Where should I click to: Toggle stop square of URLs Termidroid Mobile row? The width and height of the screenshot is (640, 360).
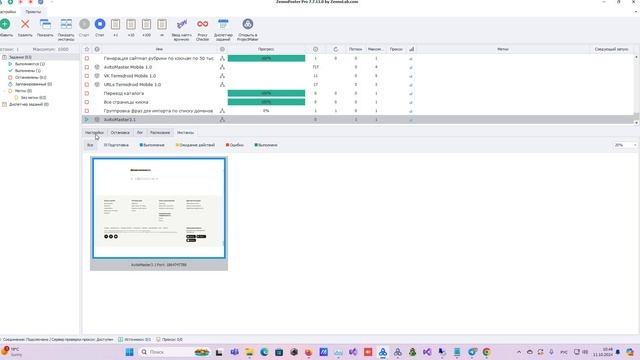(x=87, y=84)
